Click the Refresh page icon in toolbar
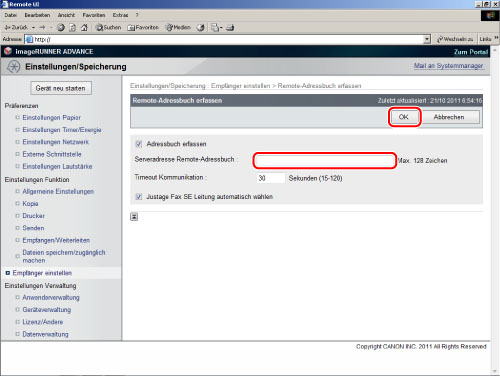The width and height of the screenshot is (500, 376). click(73, 28)
